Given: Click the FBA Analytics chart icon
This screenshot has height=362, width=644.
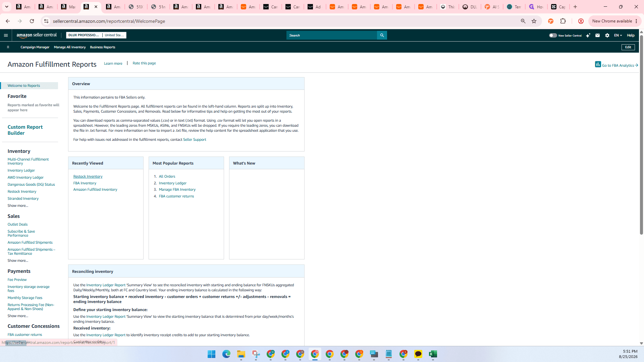Looking at the screenshot, I should 598,64.
